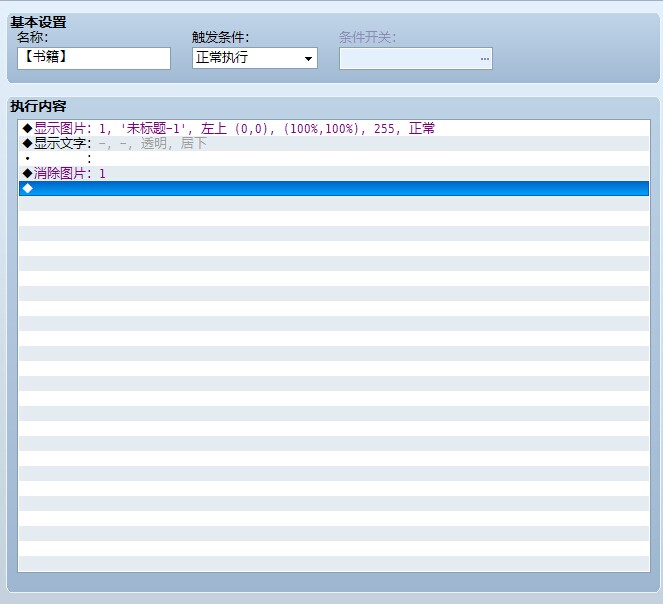The image size is (663, 604).
Task: Select the 显示图片 command row
Action: point(334,128)
